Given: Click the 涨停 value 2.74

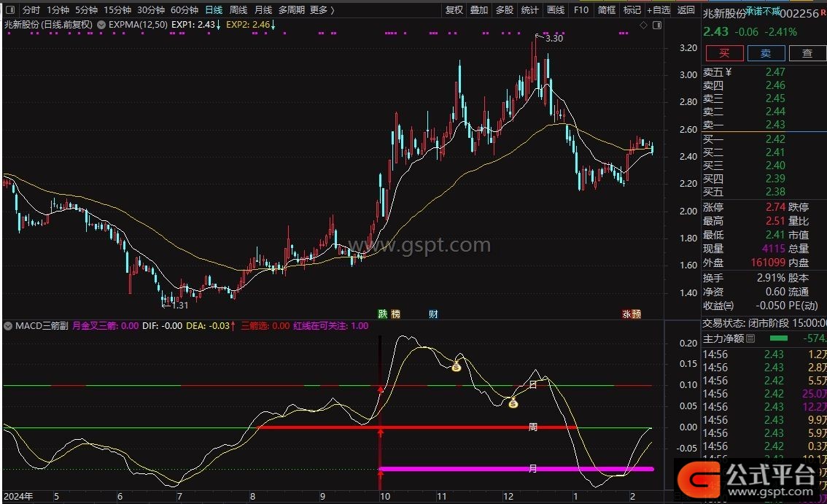Looking at the screenshot, I should (x=775, y=207).
